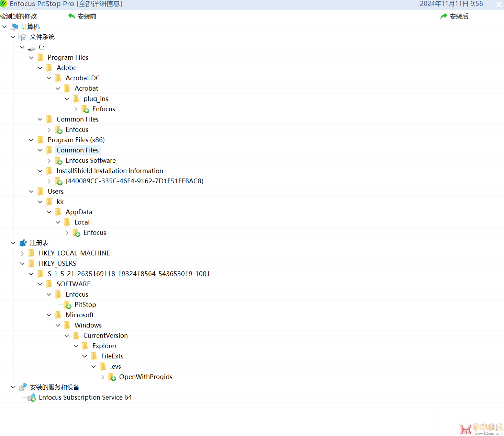Click the added-folder icon beside Enfocus Software
The height and width of the screenshot is (436, 504).
pos(59,161)
